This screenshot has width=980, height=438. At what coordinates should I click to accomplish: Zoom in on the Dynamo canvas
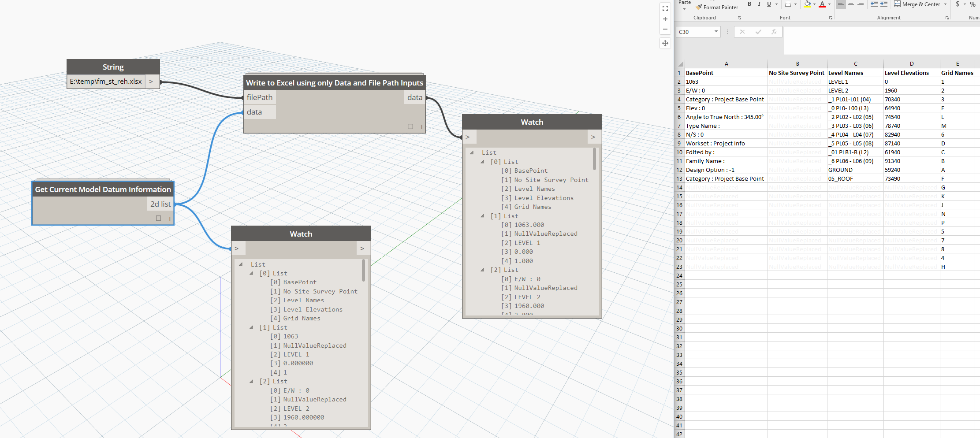(x=665, y=19)
